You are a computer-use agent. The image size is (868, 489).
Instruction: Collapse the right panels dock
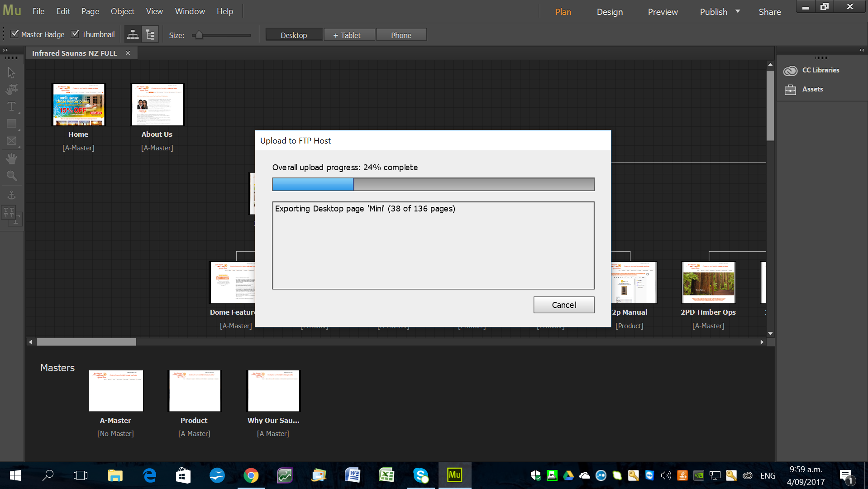tap(862, 50)
